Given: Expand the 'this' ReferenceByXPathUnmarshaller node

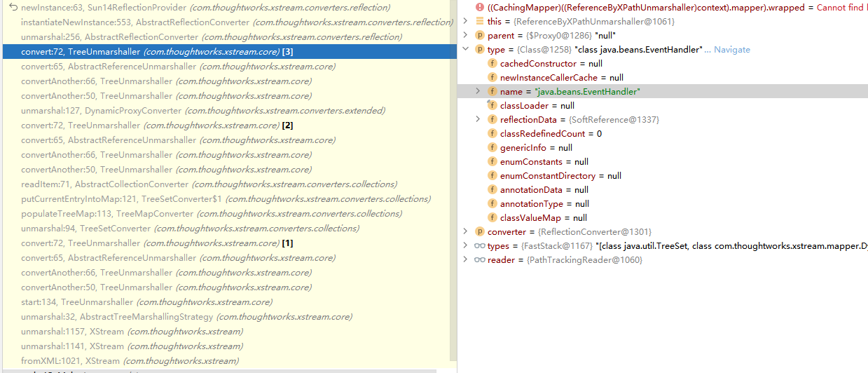Looking at the screenshot, I should tap(467, 21).
